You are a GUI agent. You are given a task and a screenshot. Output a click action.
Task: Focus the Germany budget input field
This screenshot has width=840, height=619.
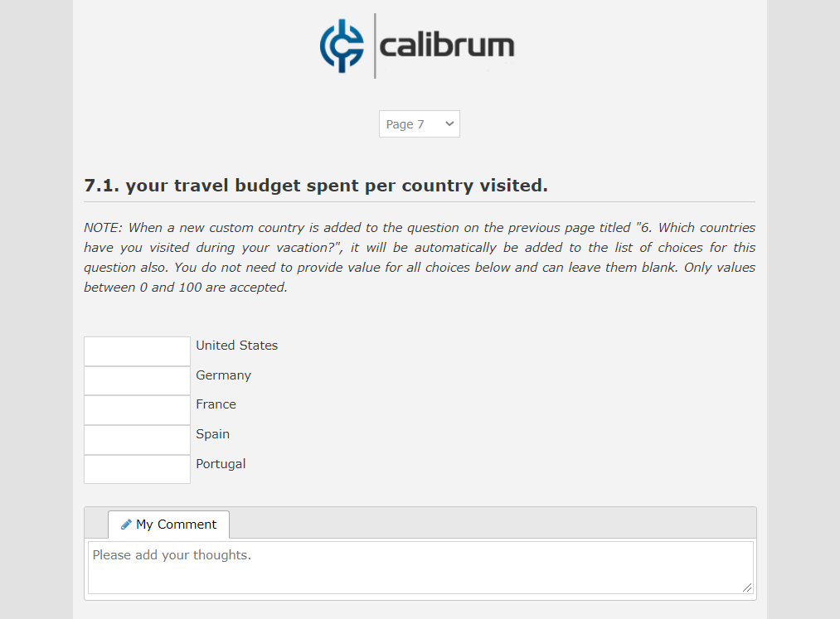138,381
